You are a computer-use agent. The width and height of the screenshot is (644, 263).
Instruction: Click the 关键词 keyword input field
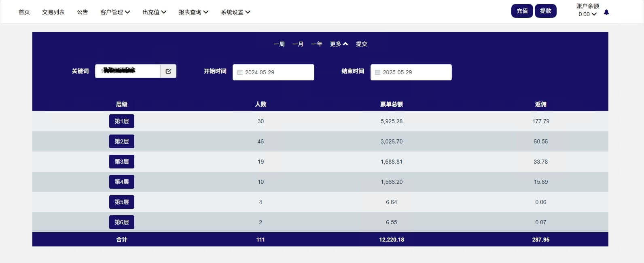click(128, 71)
